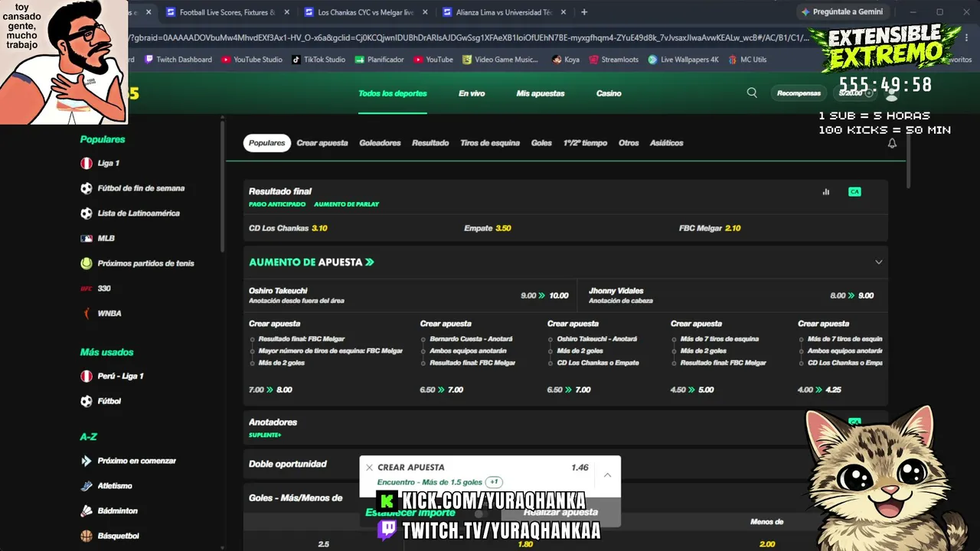The height and width of the screenshot is (551, 980).
Task: Open Mis apuestas in top navigation
Action: (541, 93)
